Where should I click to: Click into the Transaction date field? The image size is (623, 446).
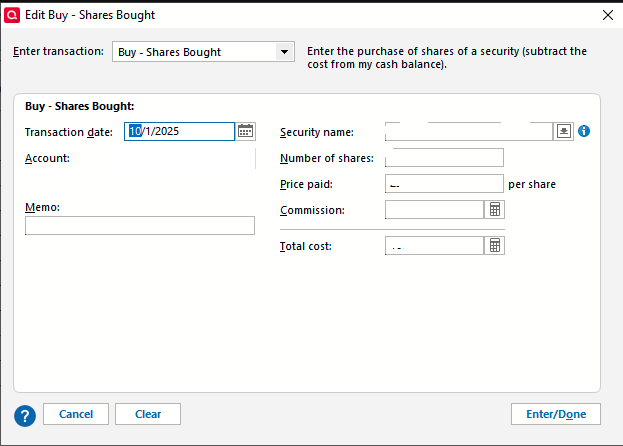point(180,131)
